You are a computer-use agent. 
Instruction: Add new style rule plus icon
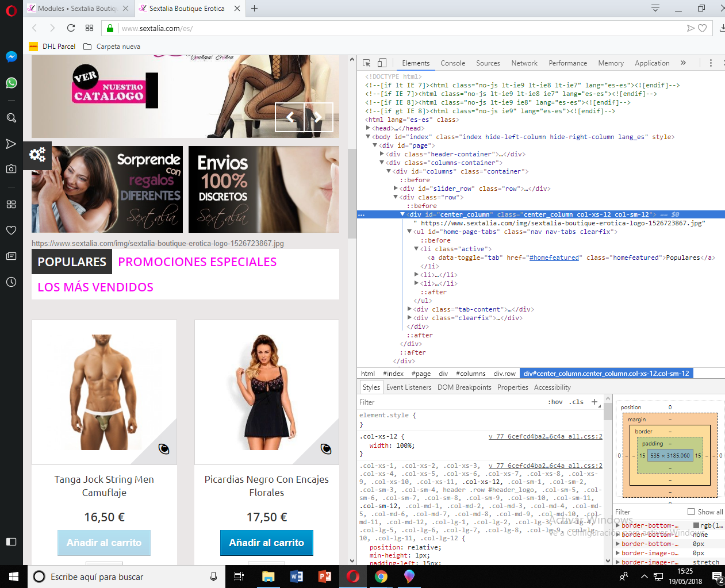point(594,402)
